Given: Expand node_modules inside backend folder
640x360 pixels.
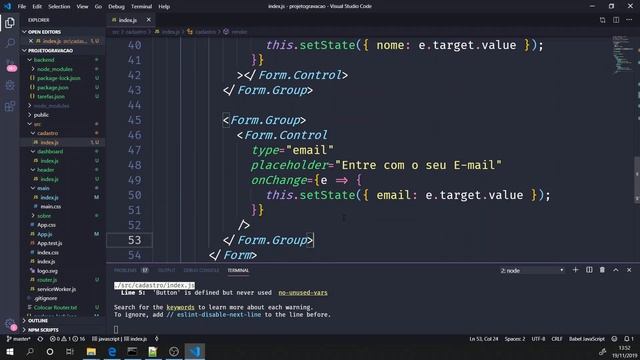Looking at the screenshot, I should 63,69.
